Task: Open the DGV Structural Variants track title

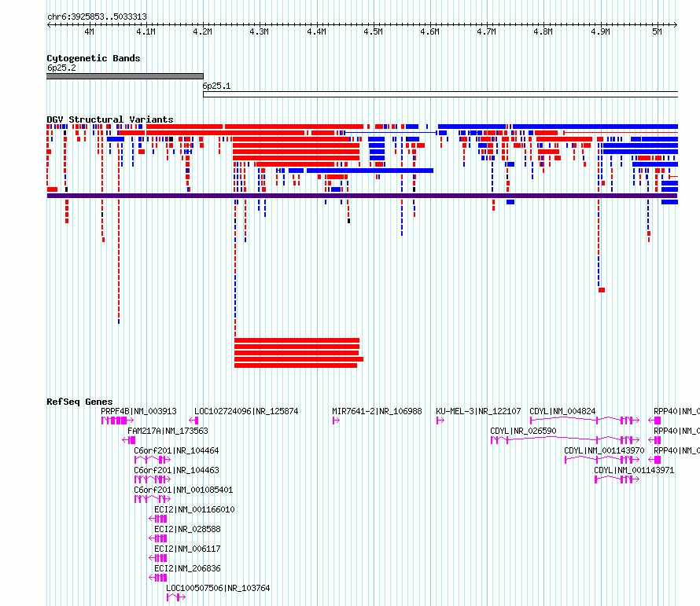Action: (x=110, y=119)
